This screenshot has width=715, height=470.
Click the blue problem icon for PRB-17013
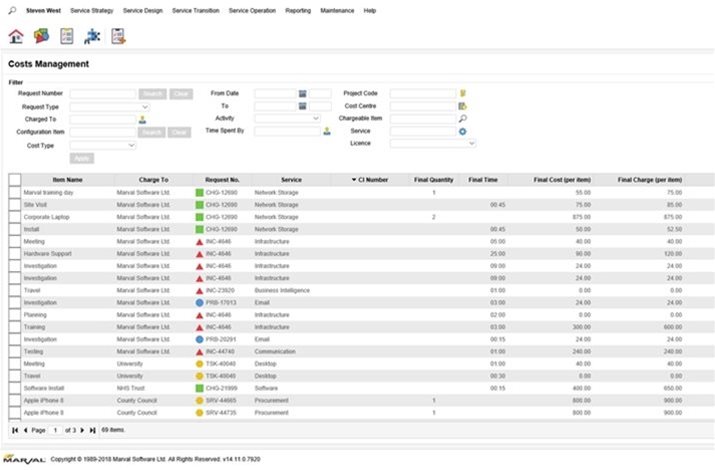(199, 302)
